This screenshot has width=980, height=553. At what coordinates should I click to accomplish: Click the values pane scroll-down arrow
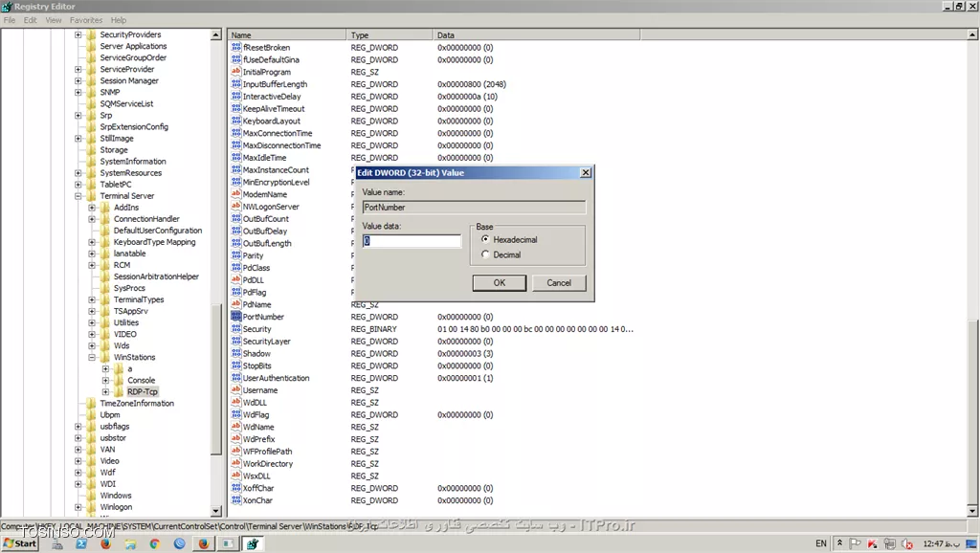pyautogui.click(x=972, y=511)
